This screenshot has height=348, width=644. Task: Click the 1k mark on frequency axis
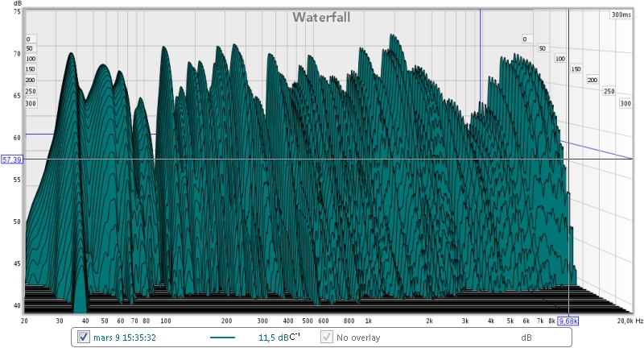coord(369,321)
